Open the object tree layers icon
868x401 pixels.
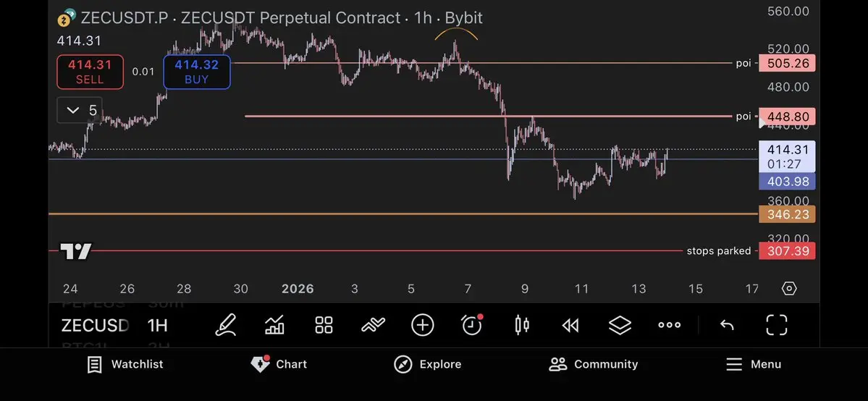point(620,325)
